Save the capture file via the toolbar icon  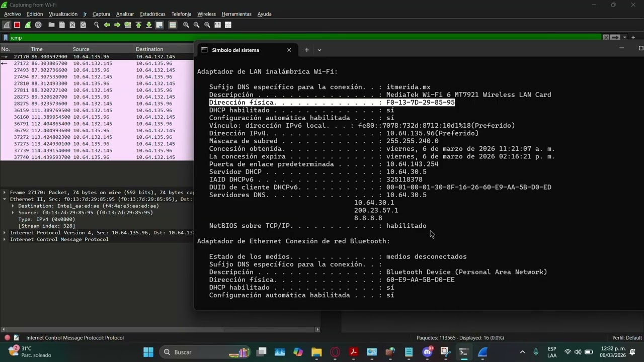[62, 25]
